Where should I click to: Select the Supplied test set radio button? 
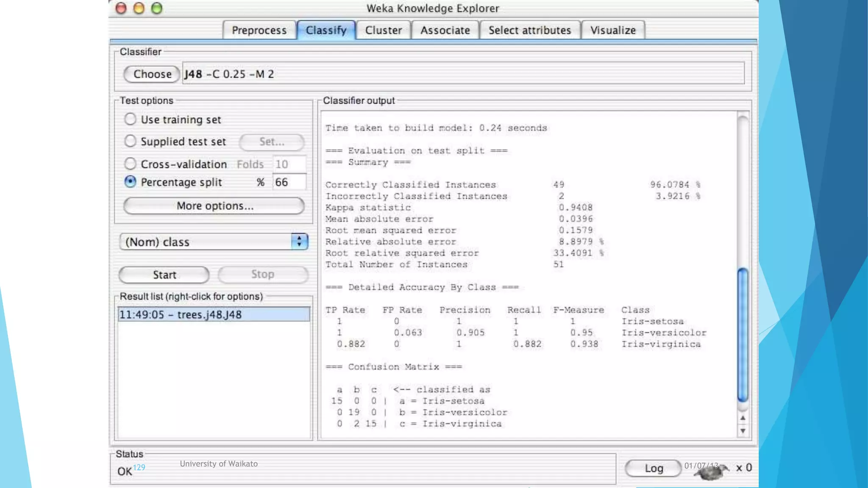(130, 141)
